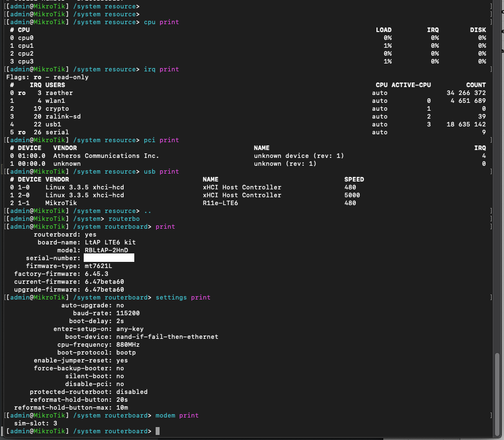Click the "cpu2" row label
The image size is (504, 440).
point(26,54)
